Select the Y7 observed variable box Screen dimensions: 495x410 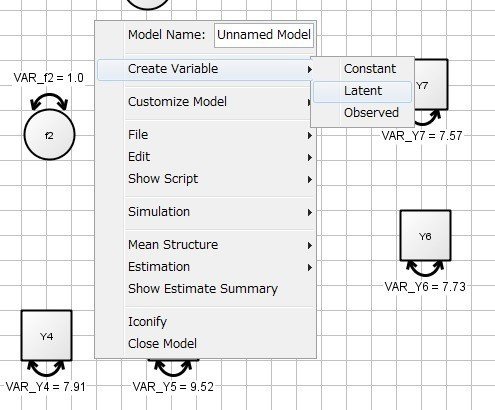click(x=431, y=84)
